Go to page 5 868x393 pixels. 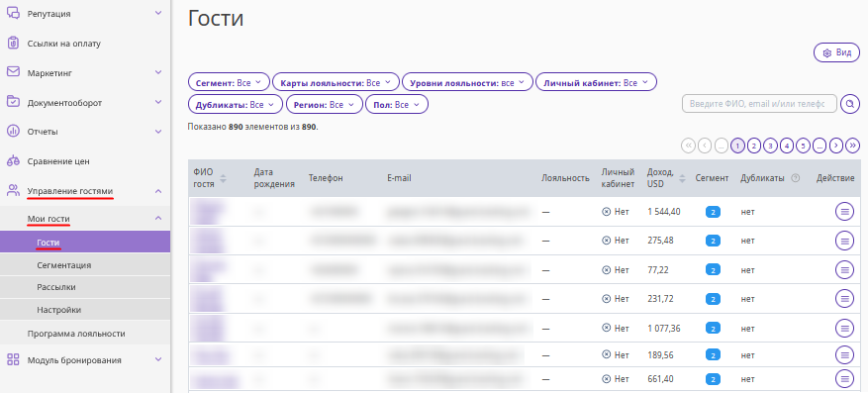(804, 146)
